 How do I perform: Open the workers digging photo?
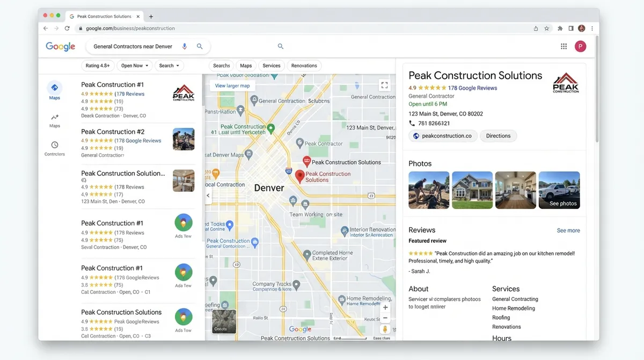click(x=429, y=190)
